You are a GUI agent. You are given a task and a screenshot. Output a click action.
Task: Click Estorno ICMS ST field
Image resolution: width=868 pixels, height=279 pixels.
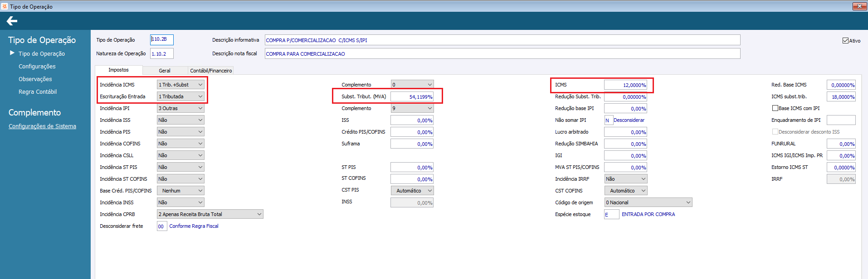coord(841,167)
